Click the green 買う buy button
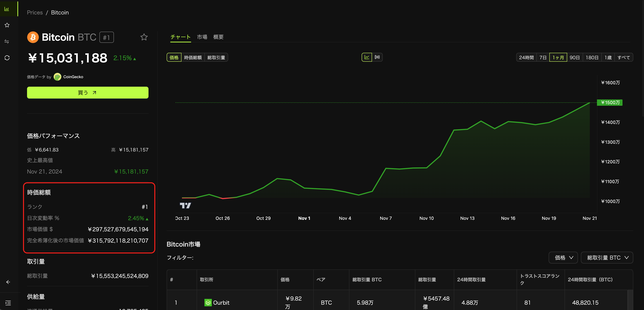Image resolution: width=644 pixels, height=310 pixels. [88, 93]
